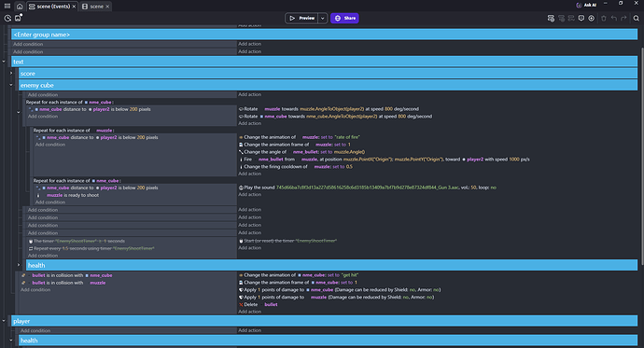
Task: Add a new event from toolbar
Action: click(x=551, y=18)
